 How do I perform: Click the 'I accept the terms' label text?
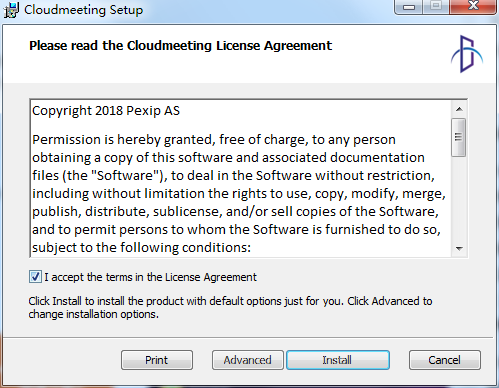point(150,277)
